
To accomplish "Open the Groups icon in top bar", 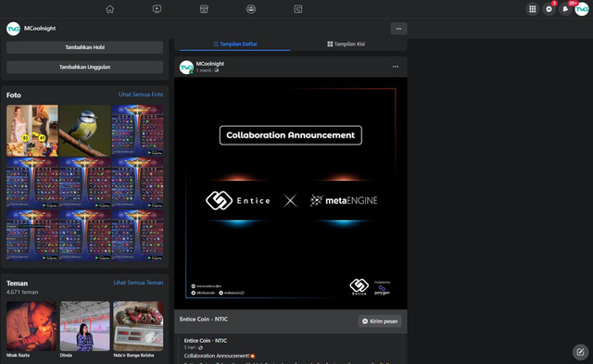I will (251, 8).
